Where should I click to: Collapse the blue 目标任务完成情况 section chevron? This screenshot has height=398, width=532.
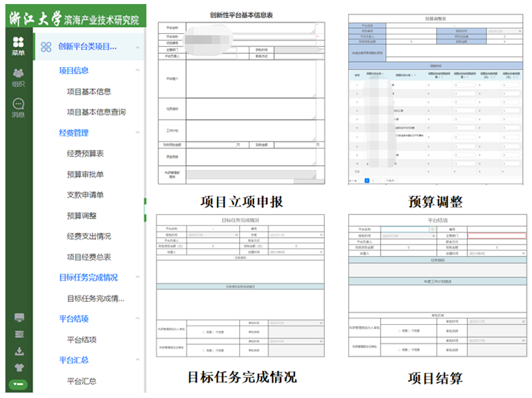pyautogui.click(x=137, y=277)
